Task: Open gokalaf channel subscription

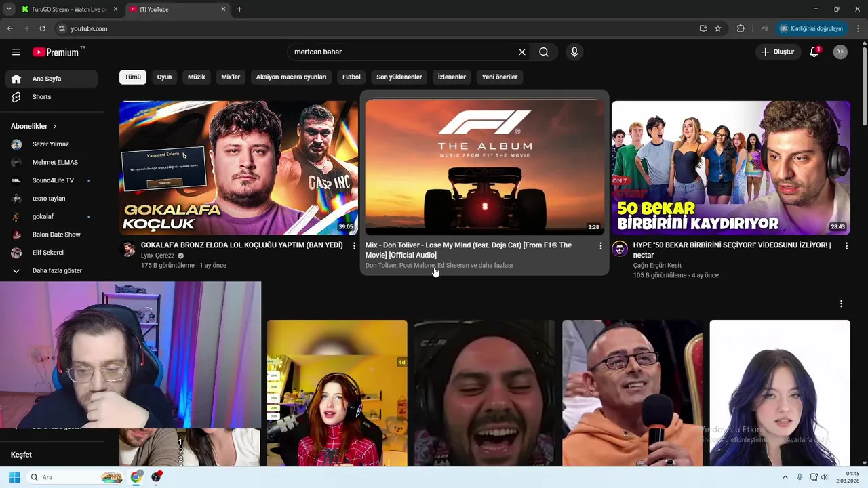Action: (52, 217)
